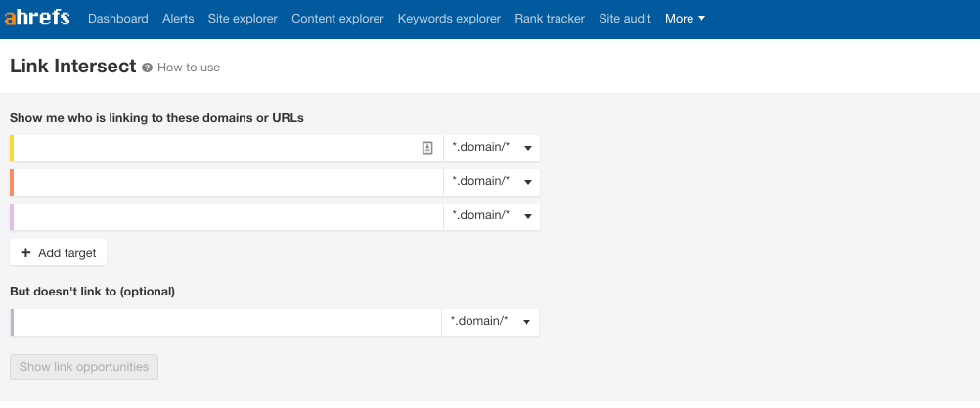This screenshot has width=980, height=408.
Task: Click the How to use link
Action: [x=189, y=68]
